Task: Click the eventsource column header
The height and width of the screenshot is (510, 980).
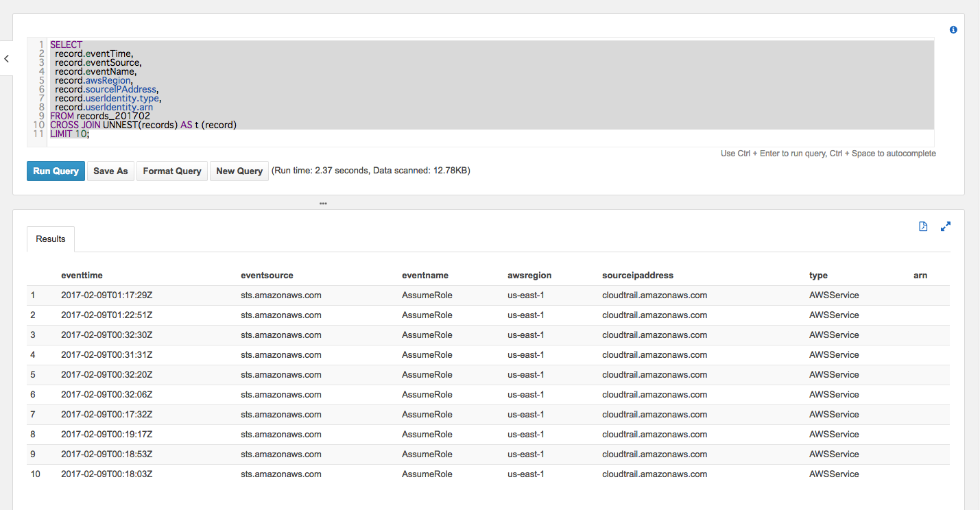Action: (x=267, y=275)
